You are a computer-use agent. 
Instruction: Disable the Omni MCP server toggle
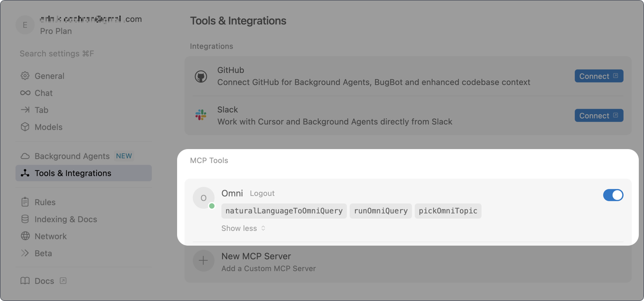click(613, 195)
